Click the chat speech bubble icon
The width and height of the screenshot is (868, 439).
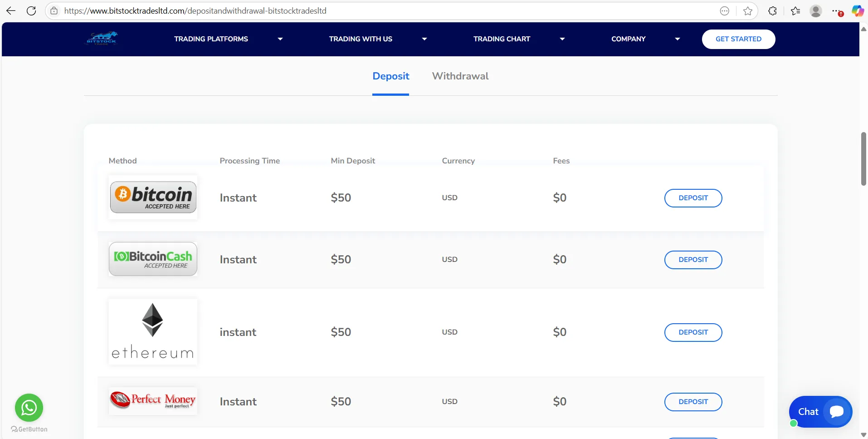tap(837, 412)
